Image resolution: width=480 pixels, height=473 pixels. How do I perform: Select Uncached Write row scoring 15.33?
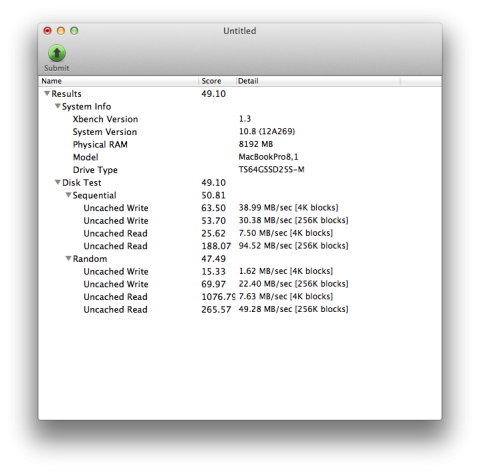point(240,271)
